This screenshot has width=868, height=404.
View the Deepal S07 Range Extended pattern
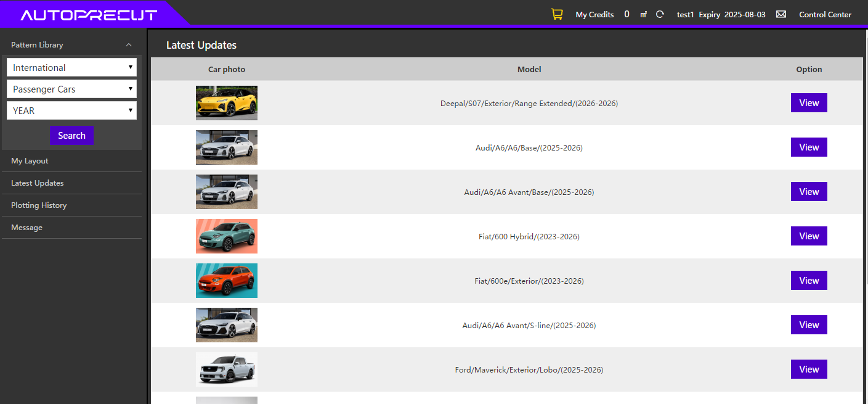tap(809, 103)
